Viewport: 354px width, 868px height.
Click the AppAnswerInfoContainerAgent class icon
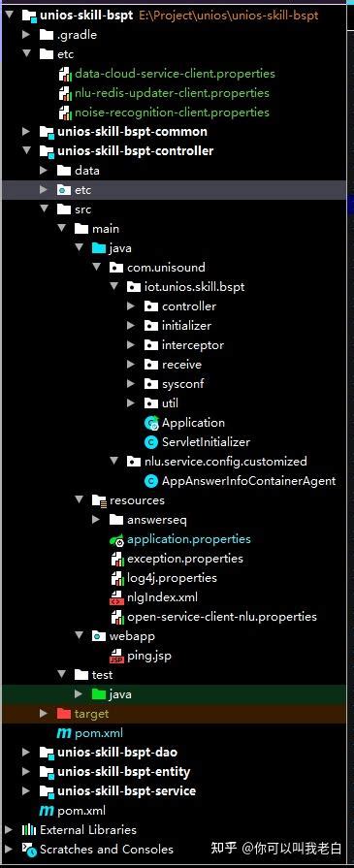pos(150,481)
